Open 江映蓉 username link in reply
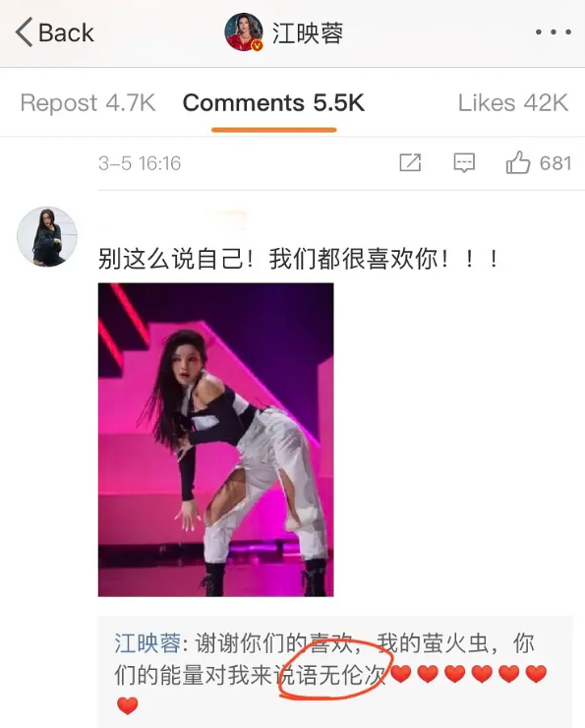The width and height of the screenshot is (585, 728). 147,643
